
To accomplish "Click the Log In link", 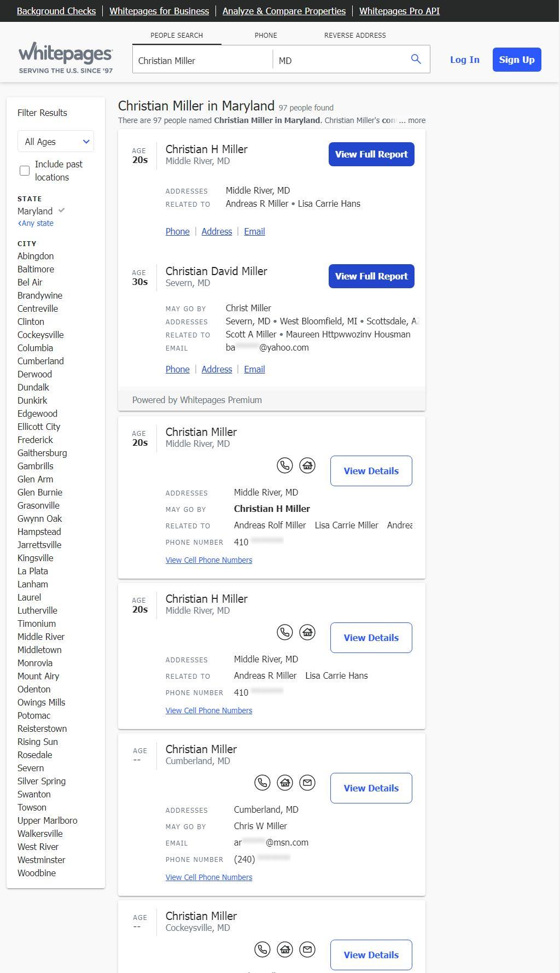I will coord(464,60).
